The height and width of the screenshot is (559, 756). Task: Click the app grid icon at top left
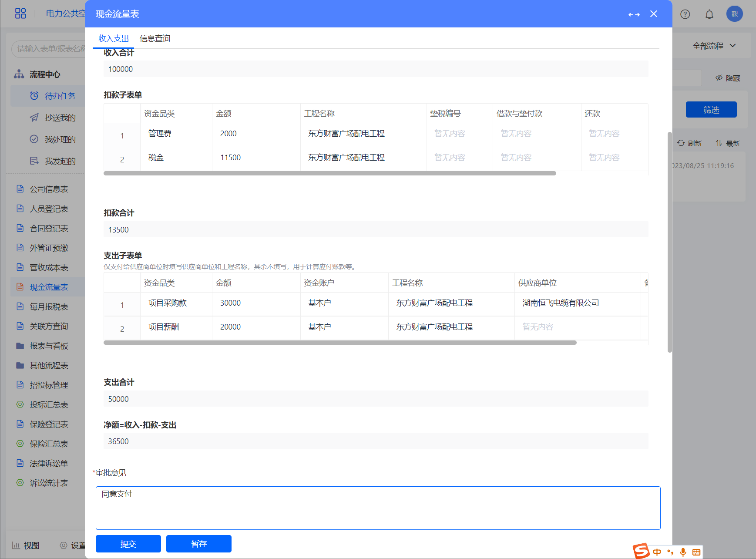click(x=20, y=13)
